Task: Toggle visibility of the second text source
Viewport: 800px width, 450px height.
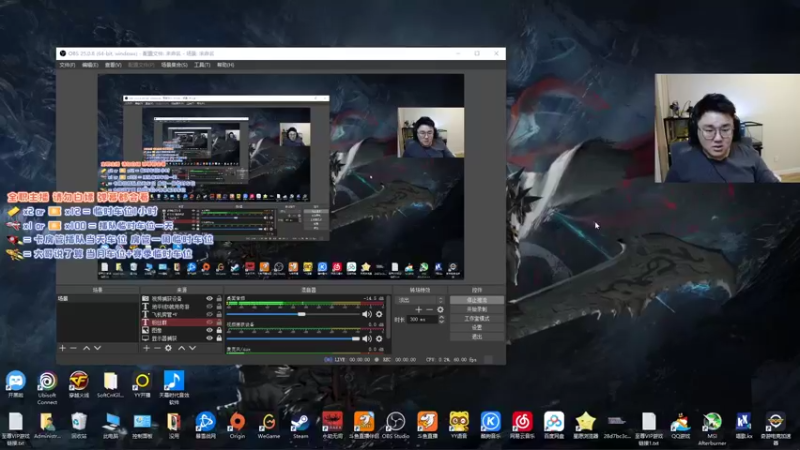Action: [x=209, y=307]
